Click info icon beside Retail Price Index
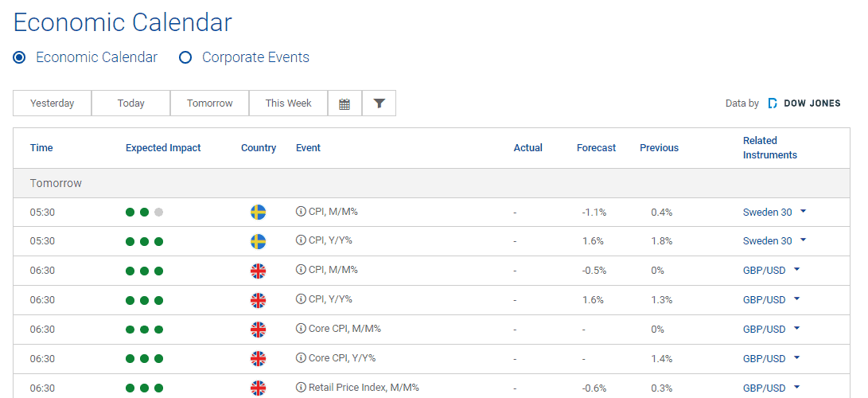 (x=301, y=388)
